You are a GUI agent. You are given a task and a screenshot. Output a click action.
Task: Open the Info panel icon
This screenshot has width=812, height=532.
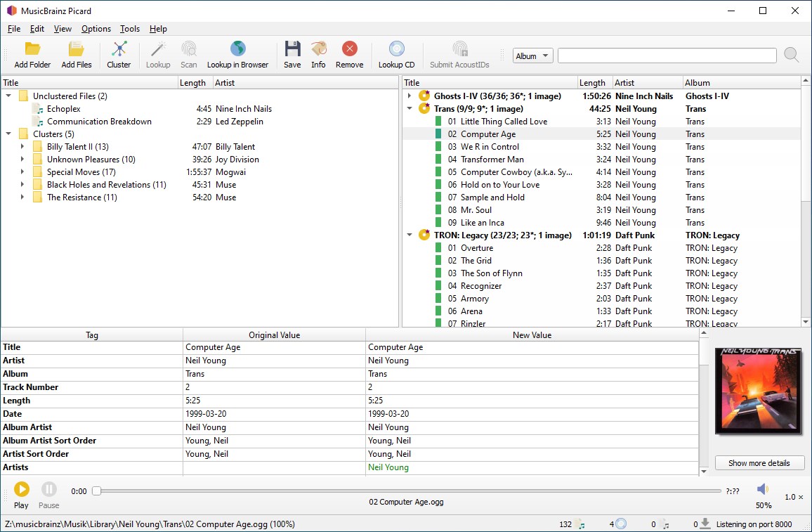pyautogui.click(x=318, y=49)
